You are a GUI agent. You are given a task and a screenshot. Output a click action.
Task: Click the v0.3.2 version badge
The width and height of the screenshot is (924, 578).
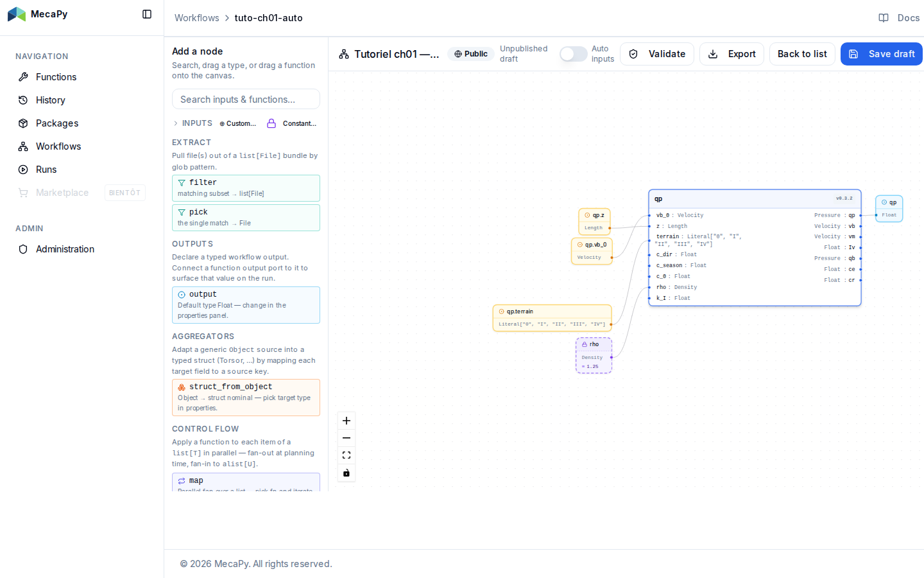pos(844,198)
